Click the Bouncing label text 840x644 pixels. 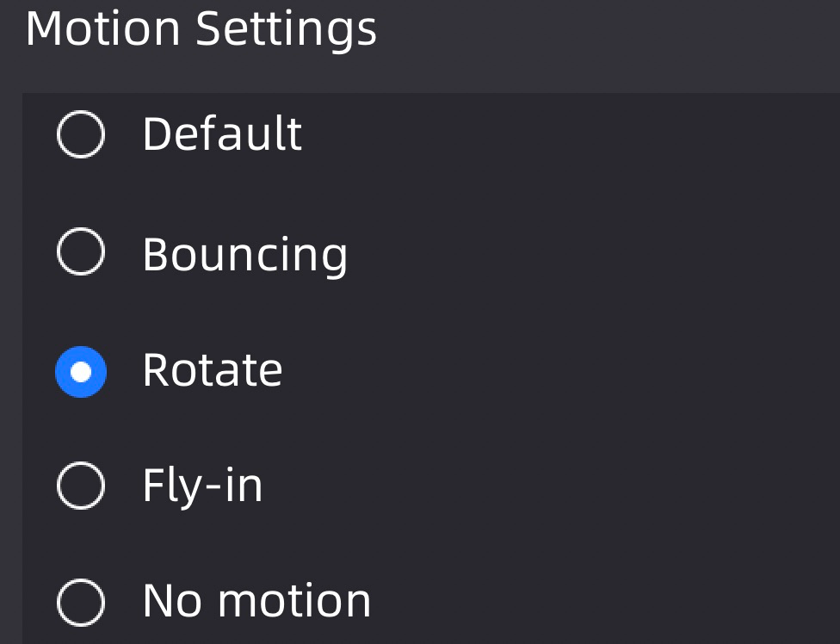244,255
